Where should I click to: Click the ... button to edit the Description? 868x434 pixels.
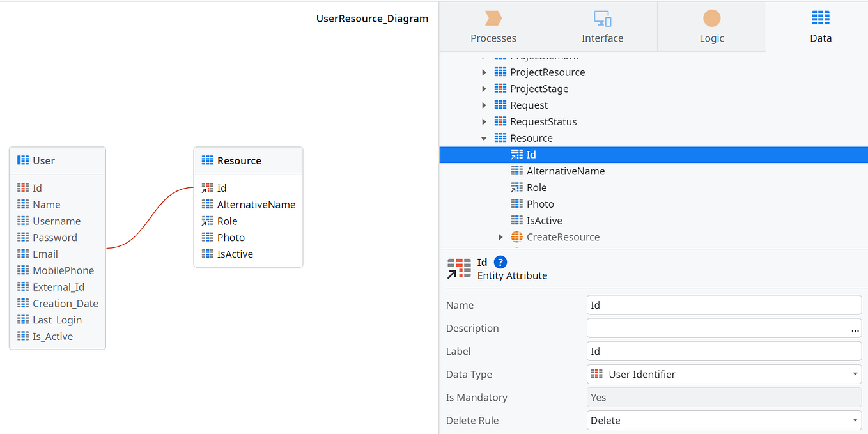tap(855, 330)
